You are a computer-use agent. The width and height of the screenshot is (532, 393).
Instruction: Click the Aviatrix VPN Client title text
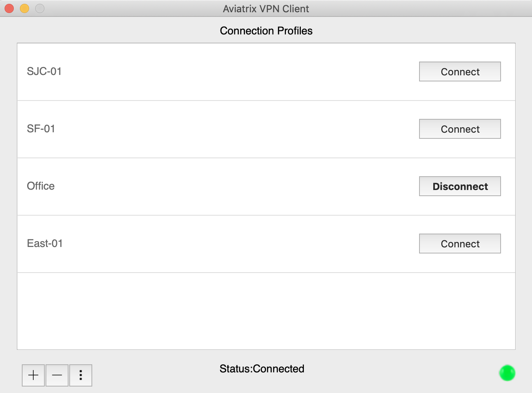pos(266,9)
